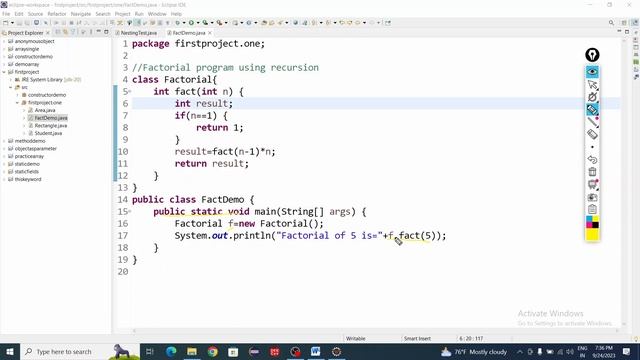Select the highlighter marker tool in the annotation toolbar

[592, 109]
